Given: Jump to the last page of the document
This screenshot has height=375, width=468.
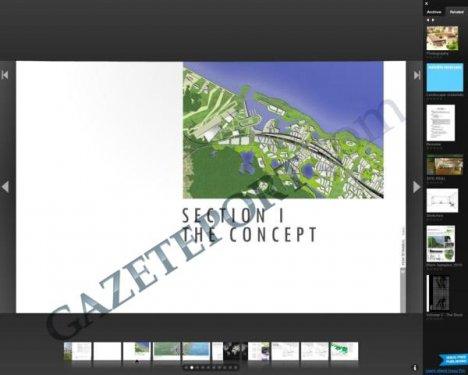Looking at the screenshot, I should pos(417,75).
